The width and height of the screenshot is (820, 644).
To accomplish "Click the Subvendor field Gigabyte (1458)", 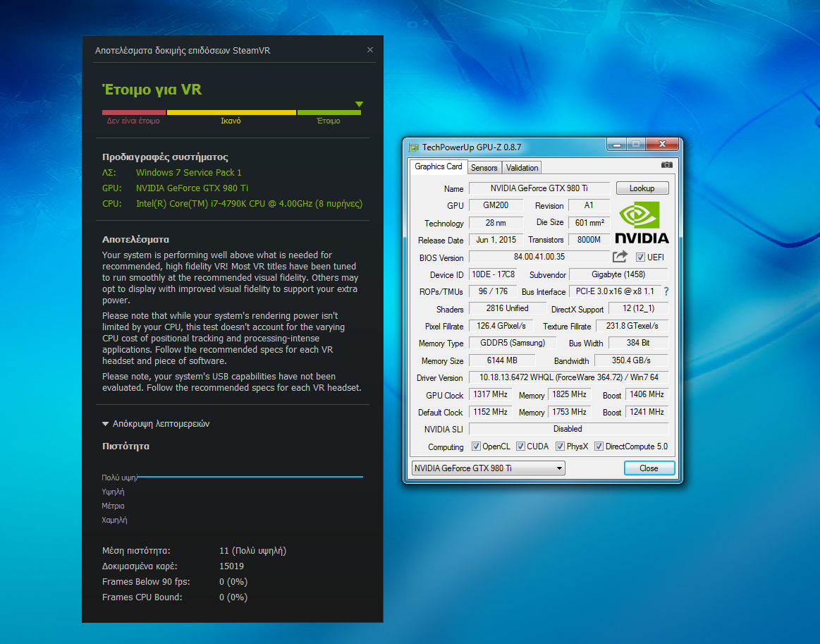I will (618, 274).
